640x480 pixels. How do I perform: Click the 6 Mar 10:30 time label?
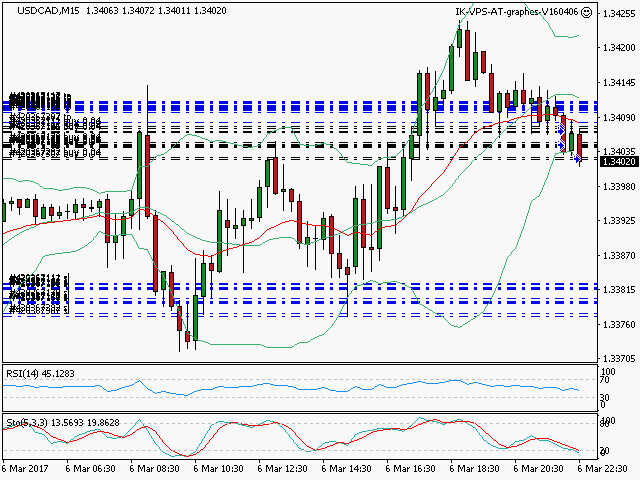click(218, 469)
